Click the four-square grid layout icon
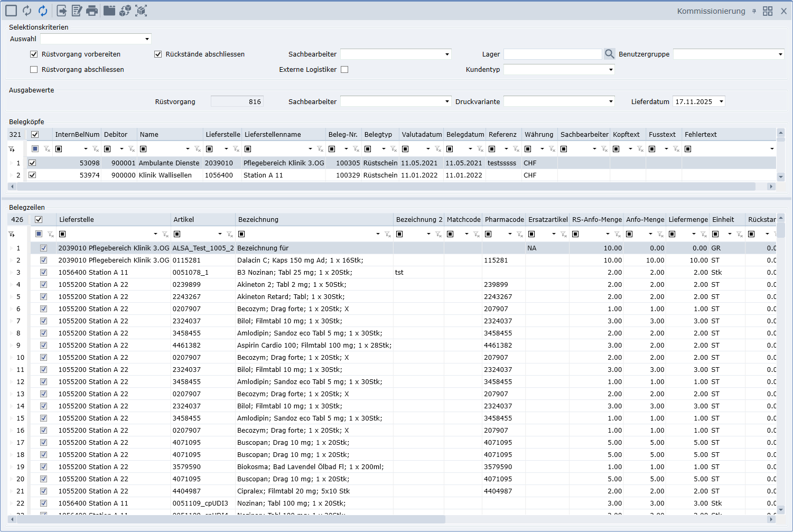Image resolution: width=793 pixels, height=532 pixels. [768, 11]
